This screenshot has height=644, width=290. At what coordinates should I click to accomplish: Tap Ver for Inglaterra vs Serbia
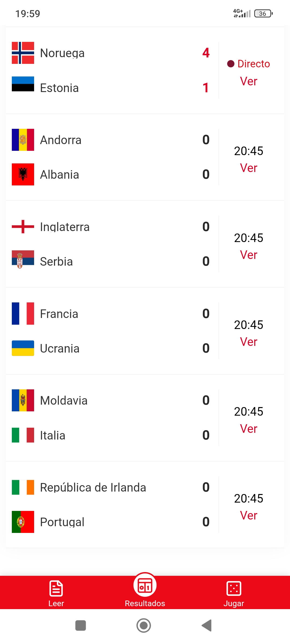click(x=249, y=255)
